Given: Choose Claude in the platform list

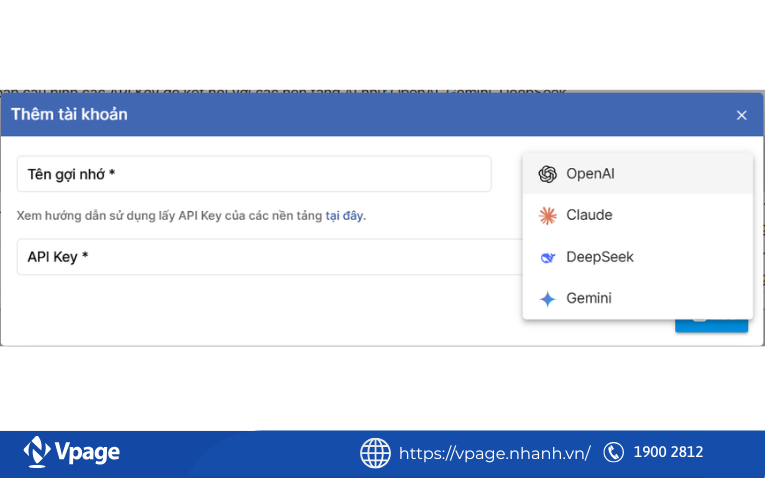Looking at the screenshot, I should click(638, 215).
